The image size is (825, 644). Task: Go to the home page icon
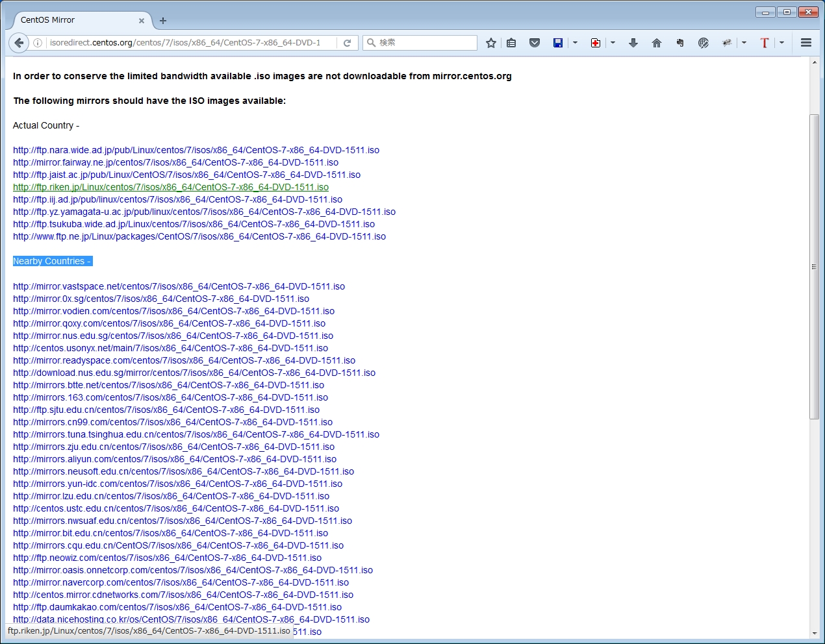(x=657, y=43)
